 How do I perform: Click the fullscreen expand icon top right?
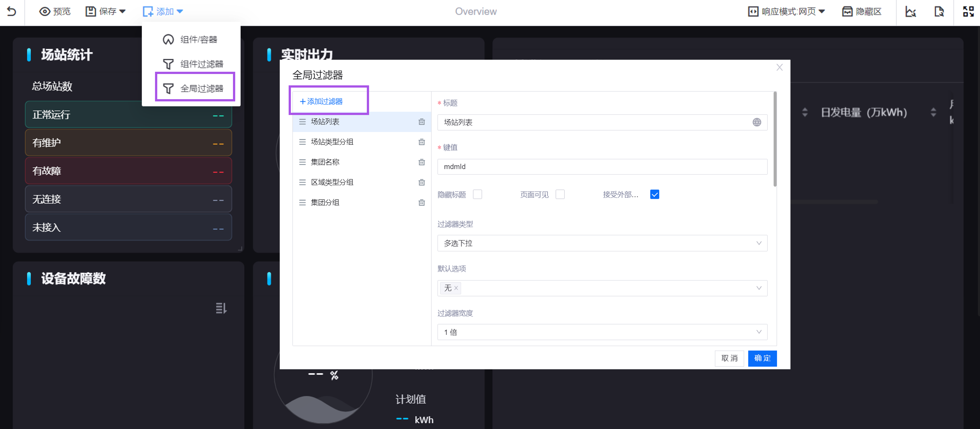tap(968, 11)
